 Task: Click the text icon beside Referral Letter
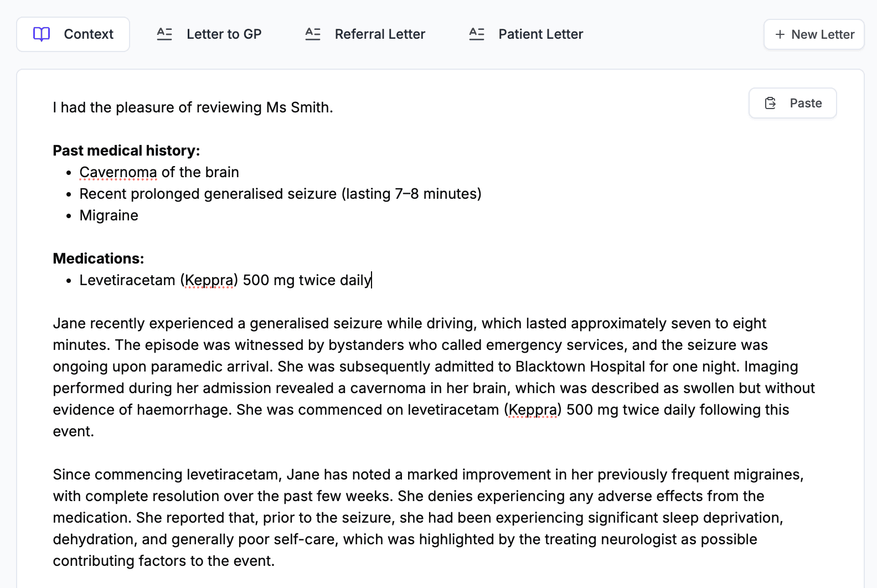click(x=313, y=34)
